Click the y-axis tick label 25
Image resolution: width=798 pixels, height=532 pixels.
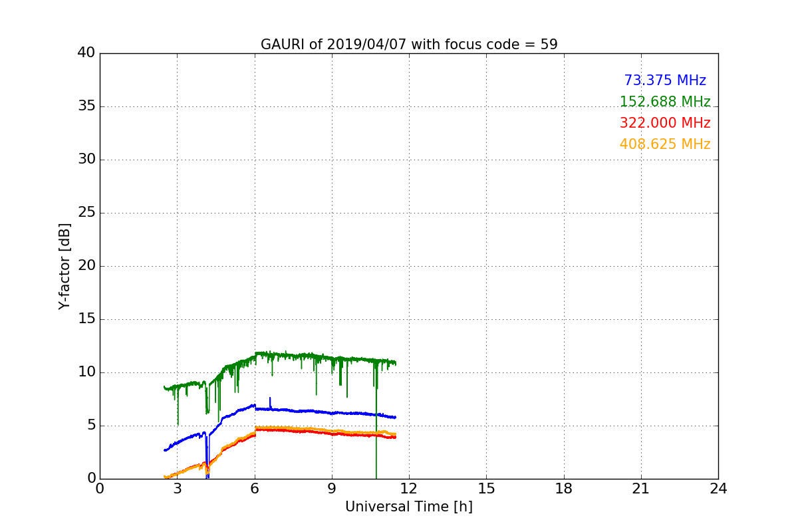point(86,213)
